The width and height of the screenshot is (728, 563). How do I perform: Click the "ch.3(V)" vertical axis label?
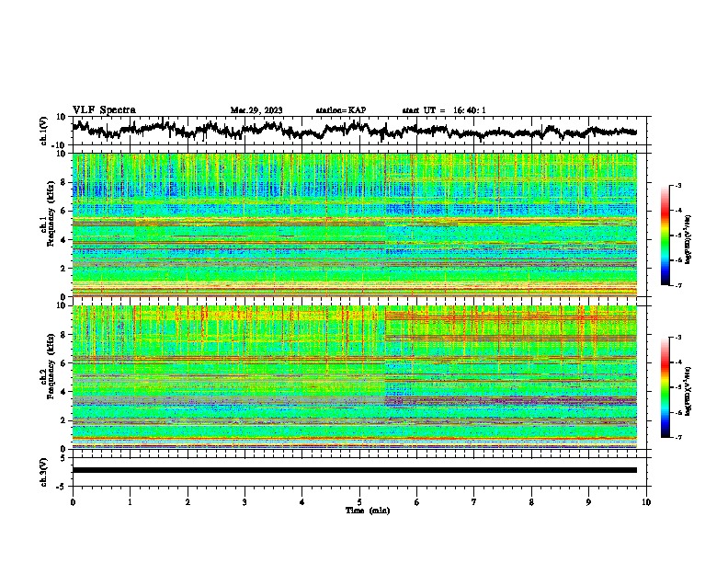(44, 472)
